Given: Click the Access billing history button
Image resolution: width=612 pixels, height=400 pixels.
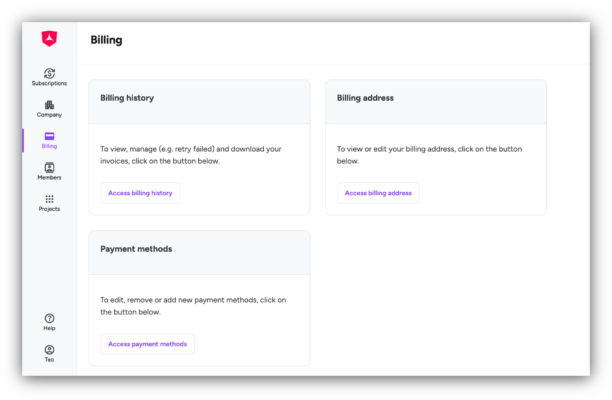Looking at the screenshot, I should pyautogui.click(x=140, y=193).
